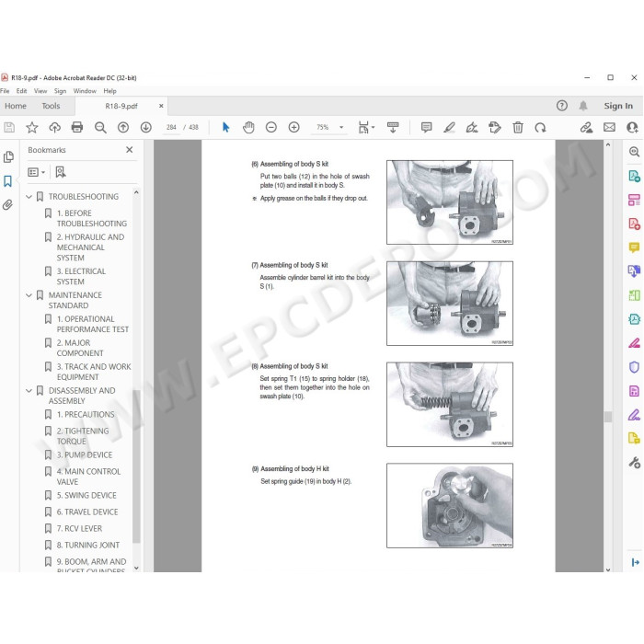
Task: Open the zoom level dropdown arrow
Action: click(341, 127)
